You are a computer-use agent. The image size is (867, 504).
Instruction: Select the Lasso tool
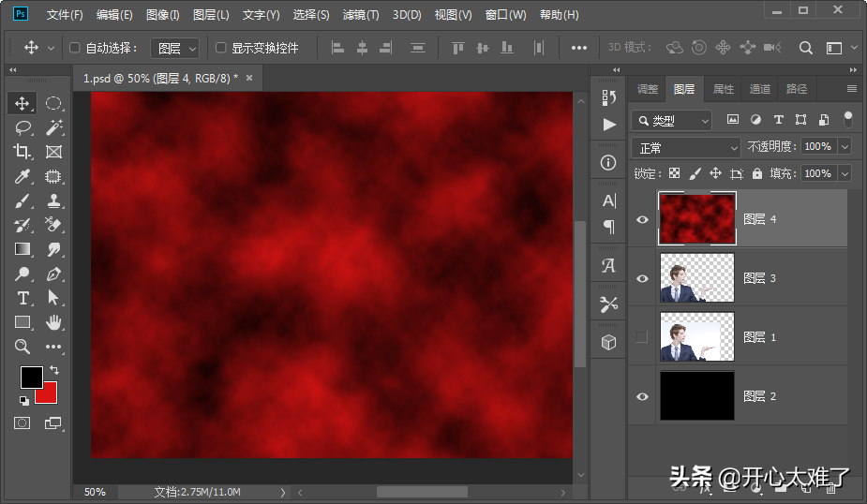[22, 127]
